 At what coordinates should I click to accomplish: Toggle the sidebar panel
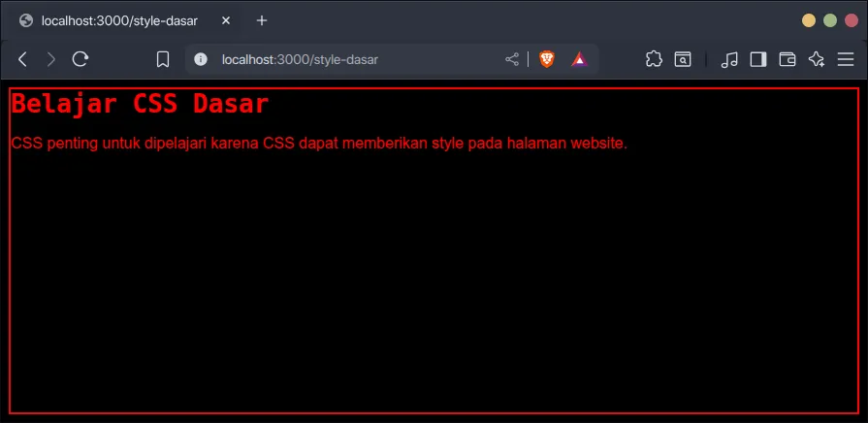[758, 59]
